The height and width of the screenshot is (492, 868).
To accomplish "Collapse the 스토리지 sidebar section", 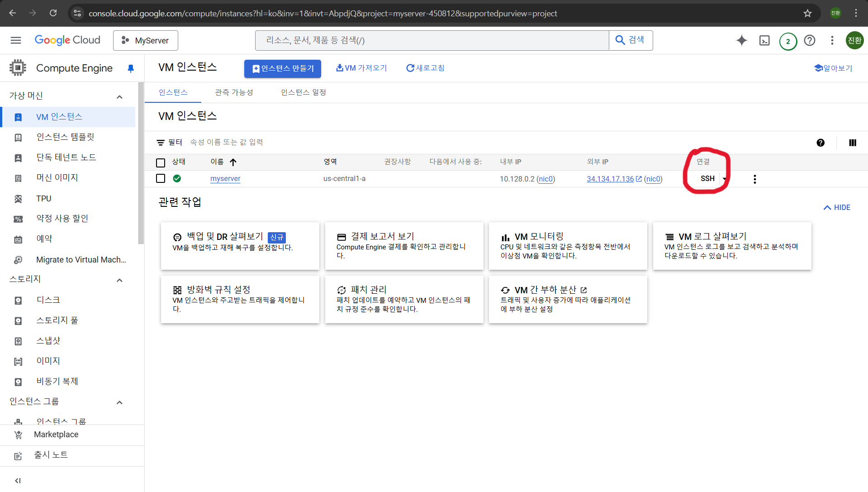I will point(119,280).
